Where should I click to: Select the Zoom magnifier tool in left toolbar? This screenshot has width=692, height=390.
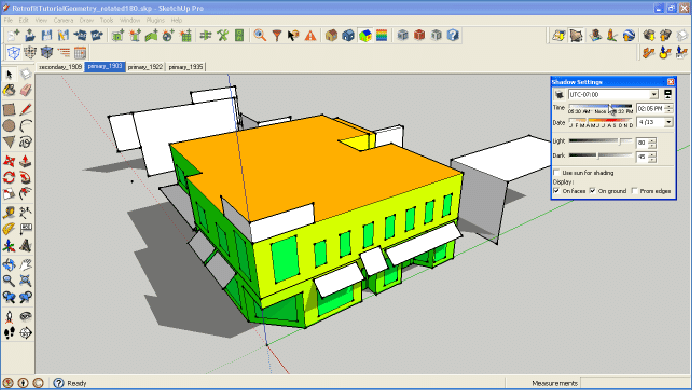point(9,281)
